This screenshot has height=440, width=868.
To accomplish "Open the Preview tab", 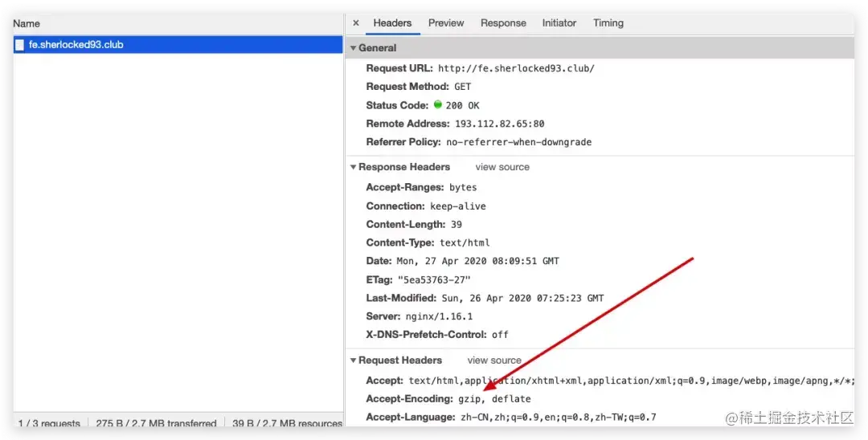I will (445, 23).
